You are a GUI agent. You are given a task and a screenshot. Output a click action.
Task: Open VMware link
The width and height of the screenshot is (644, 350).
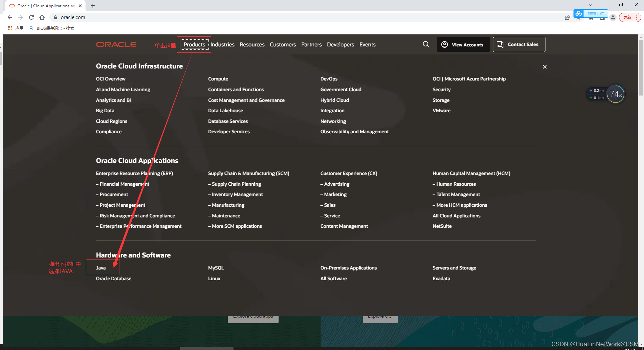(x=441, y=111)
